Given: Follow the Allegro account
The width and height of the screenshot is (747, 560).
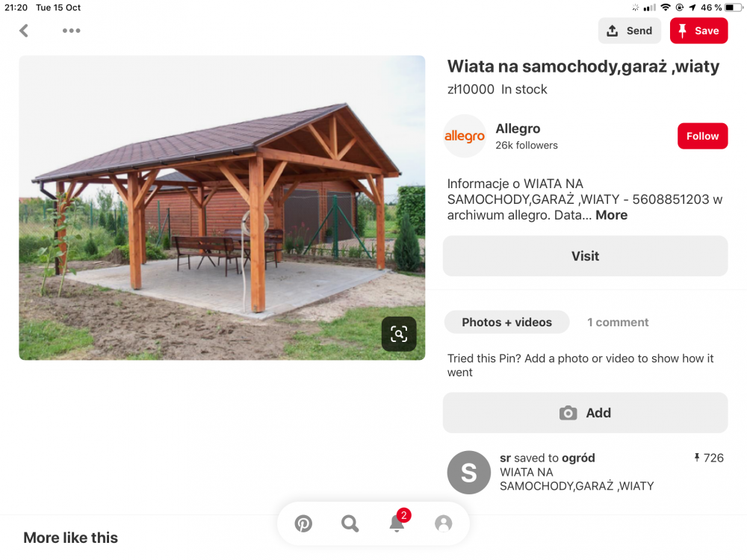Looking at the screenshot, I should tap(702, 136).
